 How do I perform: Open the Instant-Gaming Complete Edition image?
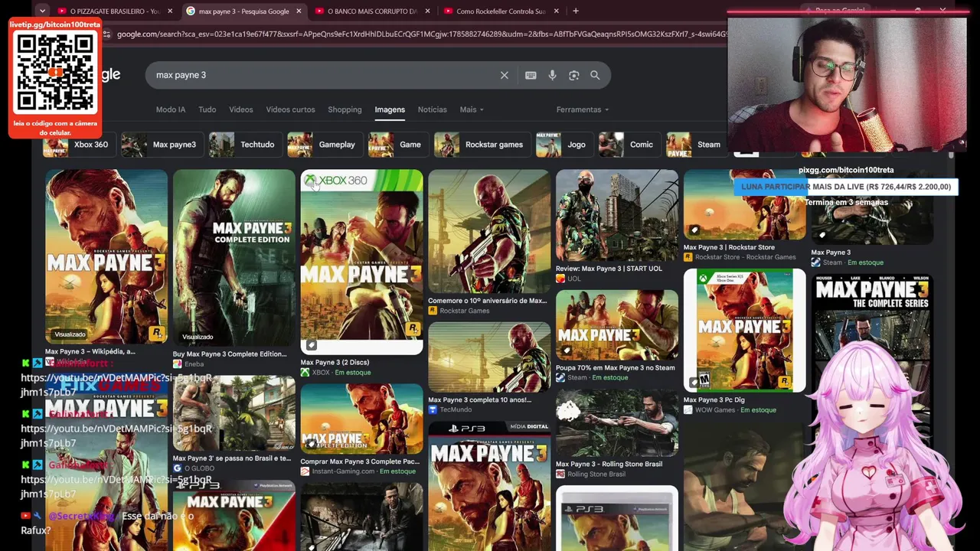[x=361, y=419]
